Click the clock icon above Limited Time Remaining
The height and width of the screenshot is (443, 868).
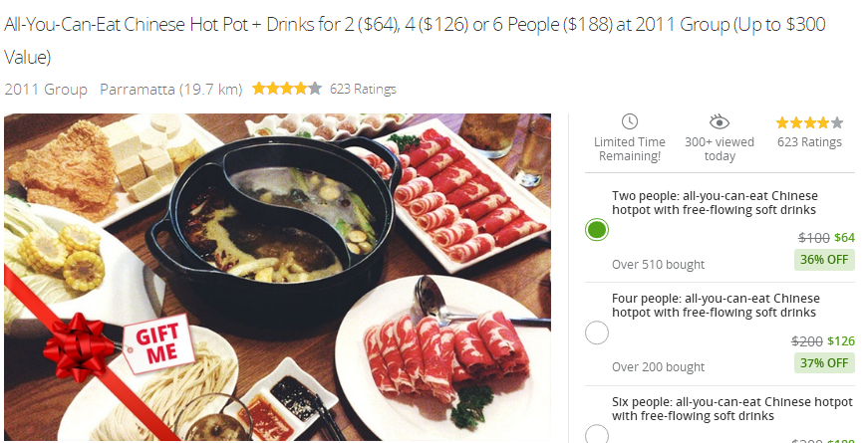[x=630, y=121]
